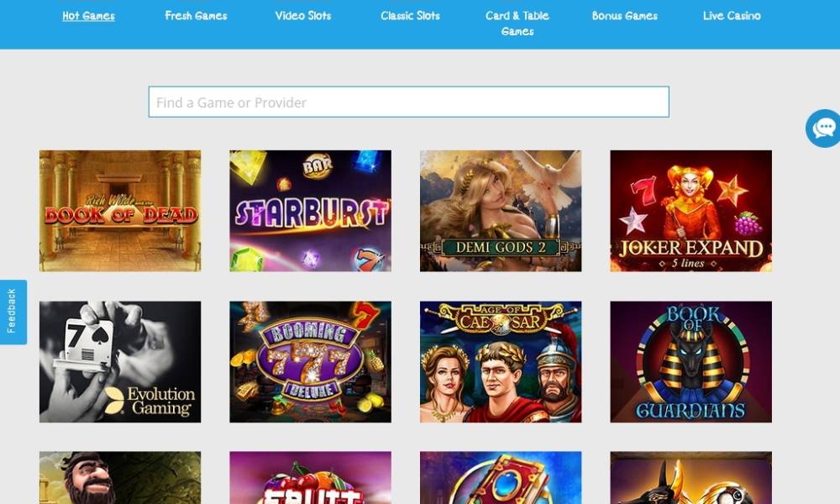This screenshot has width=840, height=504.
Task: Select the Video Slots tab
Action: [303, 16]
